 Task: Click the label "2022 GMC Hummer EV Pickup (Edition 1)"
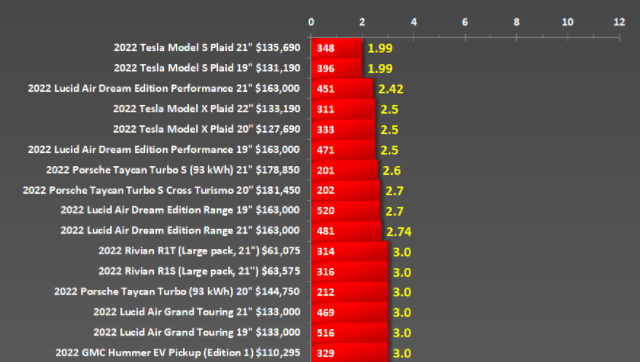(x=154, y=353)
